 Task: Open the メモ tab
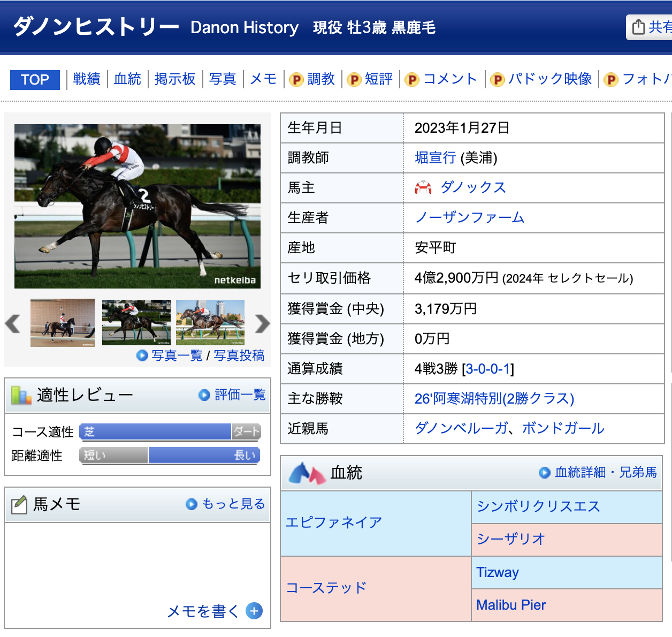[x=263, y=79]
